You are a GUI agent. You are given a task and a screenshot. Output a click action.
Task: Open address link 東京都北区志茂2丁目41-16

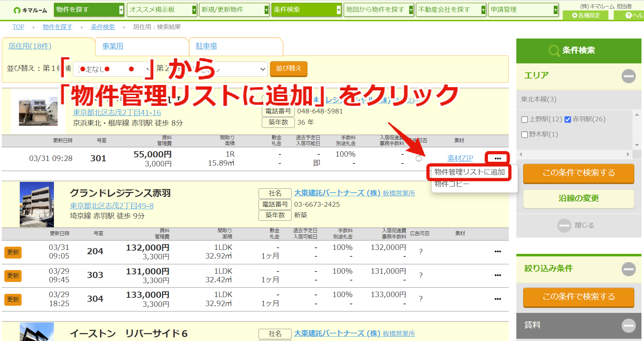[x=117, y=113]
